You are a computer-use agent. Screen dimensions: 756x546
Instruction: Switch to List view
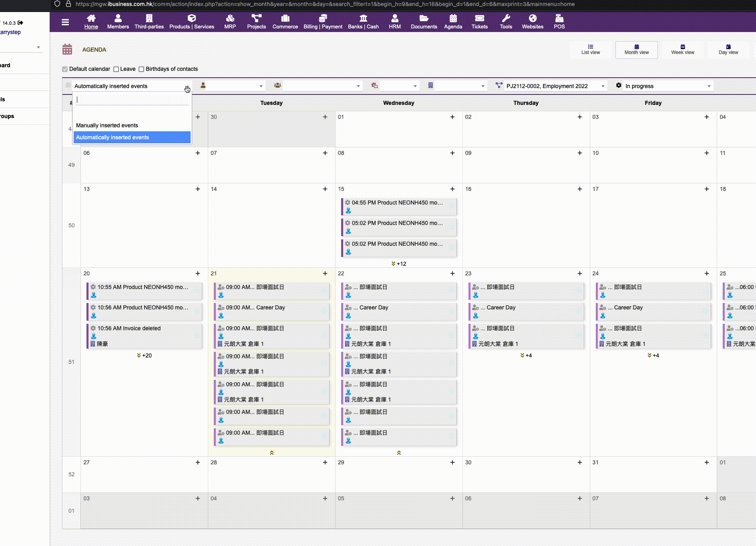[x=591, y=50]
